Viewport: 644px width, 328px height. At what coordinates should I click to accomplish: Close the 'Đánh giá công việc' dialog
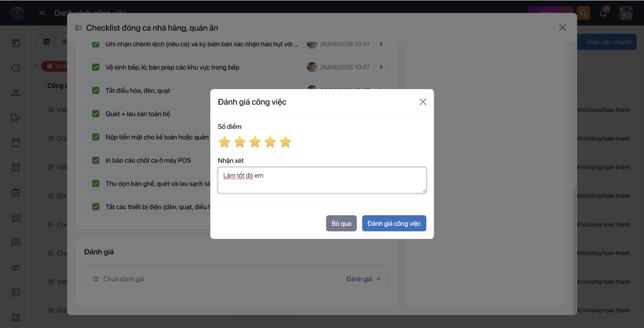(x=423, y=102)
